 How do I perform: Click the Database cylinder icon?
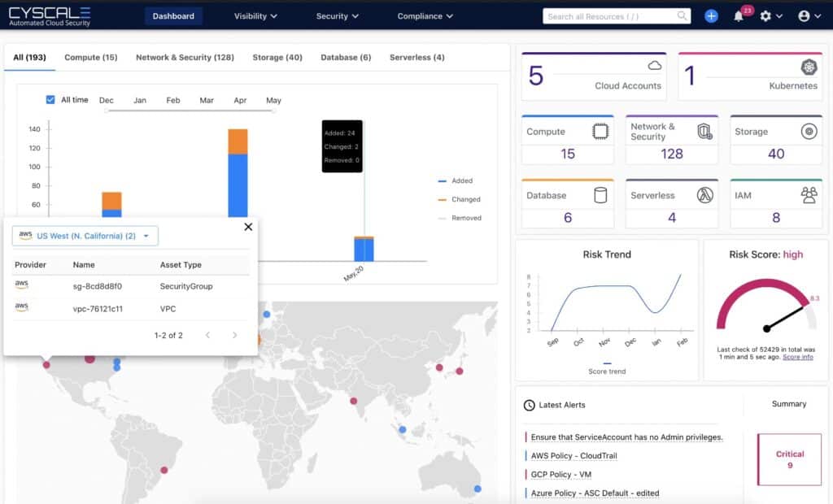point(600,195)
